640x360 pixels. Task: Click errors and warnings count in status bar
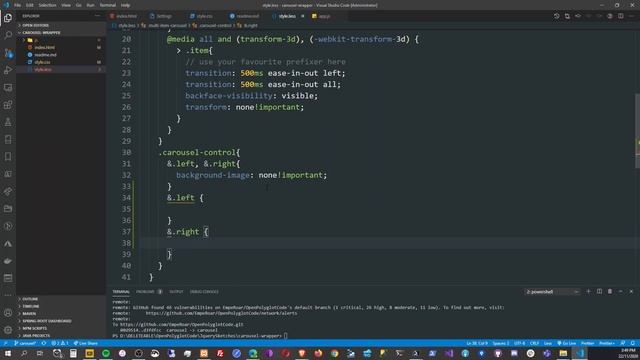click(x=60, y=343)
